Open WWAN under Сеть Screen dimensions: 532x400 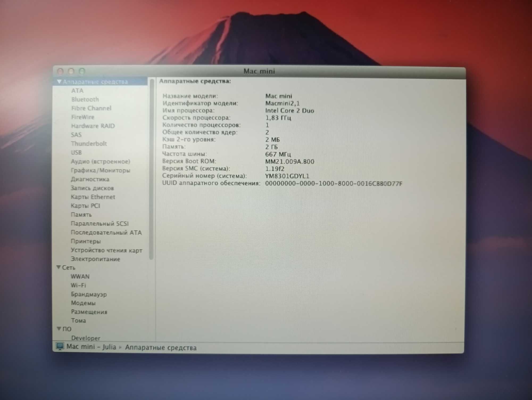pos(80,276)
